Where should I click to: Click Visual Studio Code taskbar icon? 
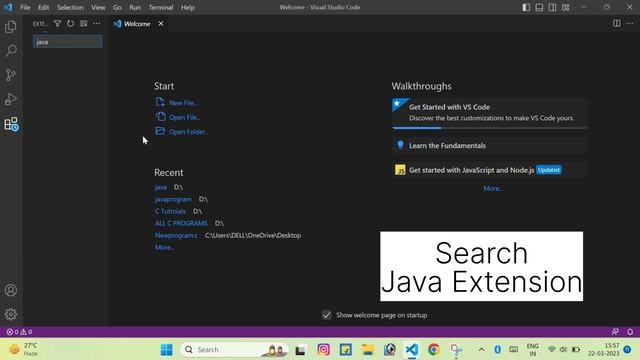[x=412, y=350]
